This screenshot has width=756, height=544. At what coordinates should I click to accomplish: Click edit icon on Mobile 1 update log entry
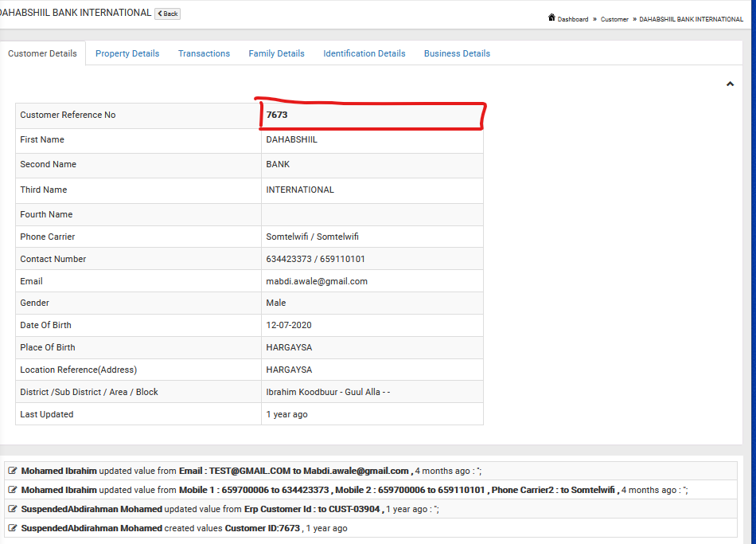(x=13, y=490)
